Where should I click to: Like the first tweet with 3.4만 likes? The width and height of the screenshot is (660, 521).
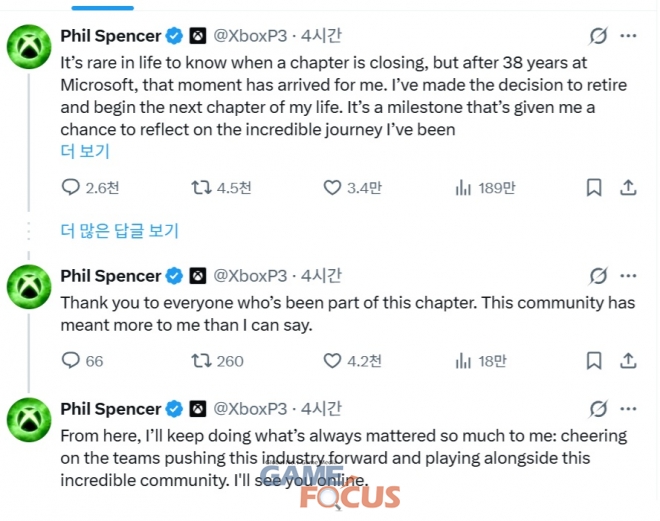332,187
